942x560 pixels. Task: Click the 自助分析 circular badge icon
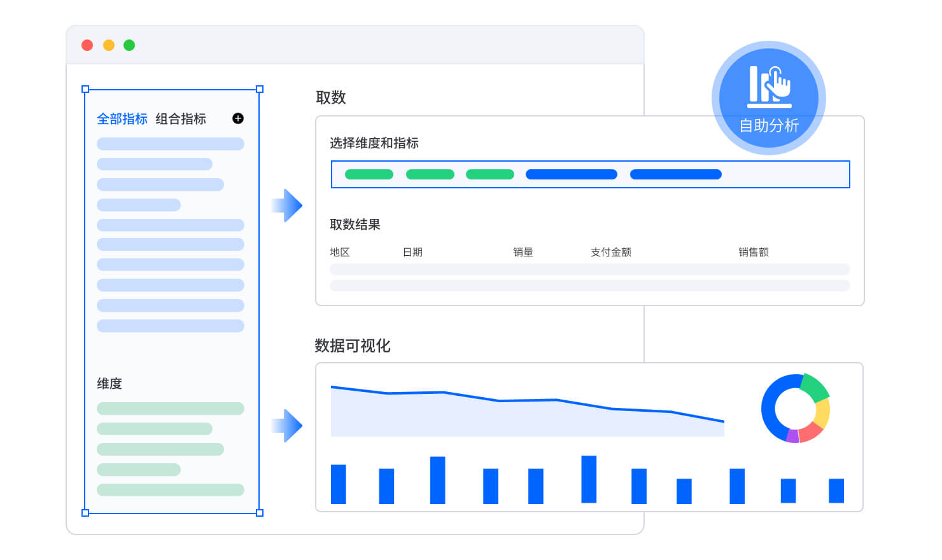769,97
